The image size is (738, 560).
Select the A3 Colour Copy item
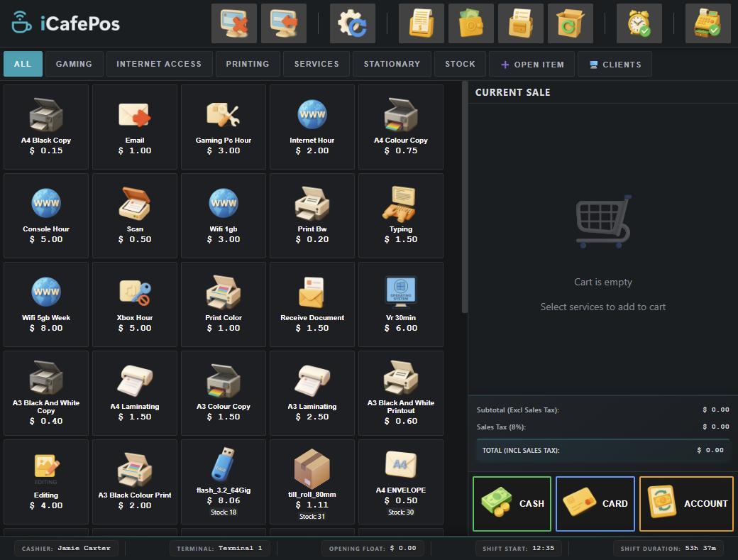pos(224,393)
